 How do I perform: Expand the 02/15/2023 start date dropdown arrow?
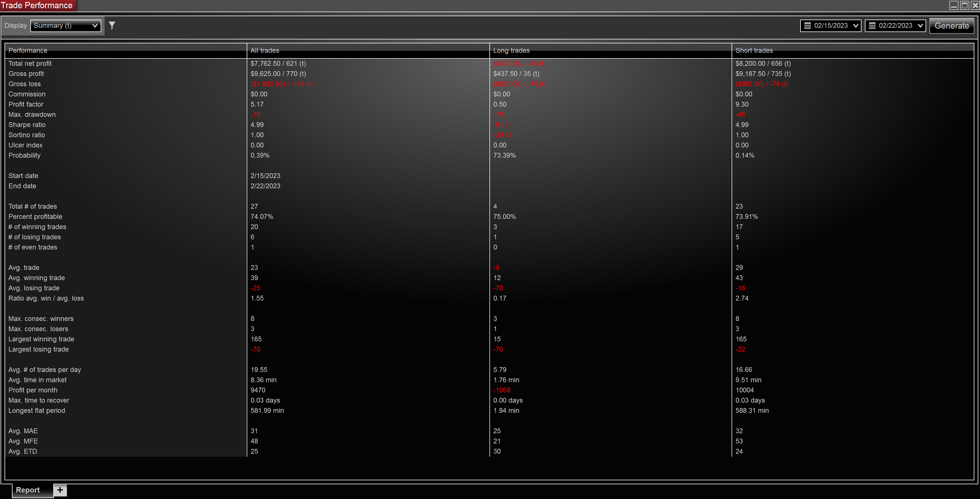tap(855, 26)
